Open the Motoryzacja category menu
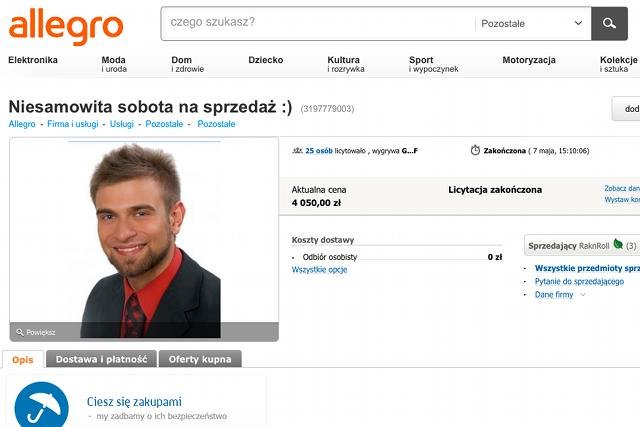 [x=529, y=60]
